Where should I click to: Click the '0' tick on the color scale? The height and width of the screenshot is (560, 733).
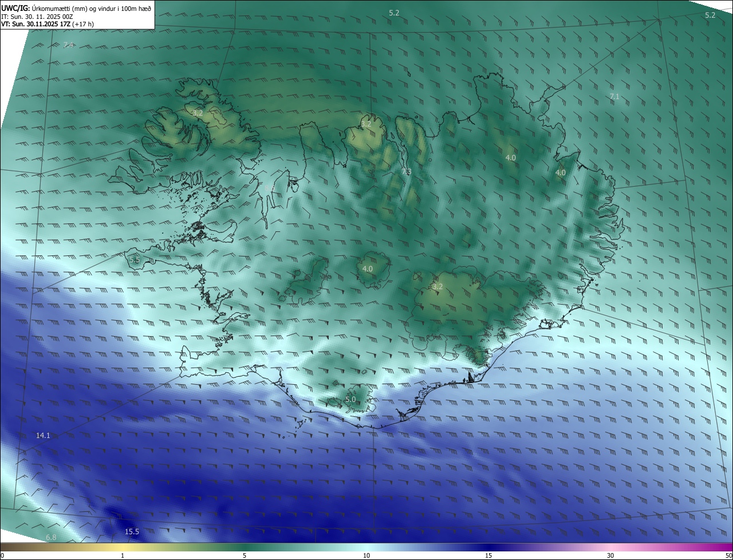(2, 555)
